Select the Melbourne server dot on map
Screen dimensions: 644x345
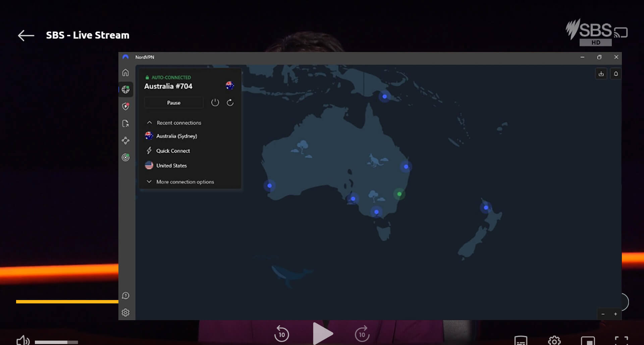(x=376, y=212)
